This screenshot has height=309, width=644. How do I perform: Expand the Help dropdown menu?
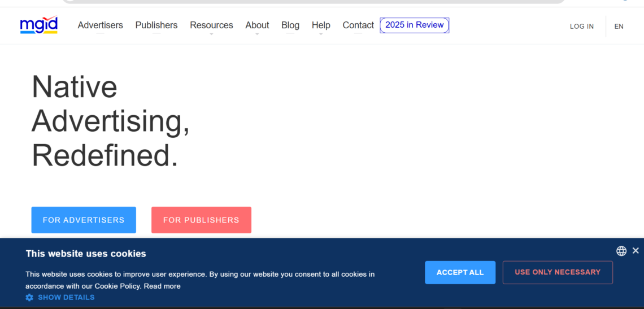tap(321, 25)
